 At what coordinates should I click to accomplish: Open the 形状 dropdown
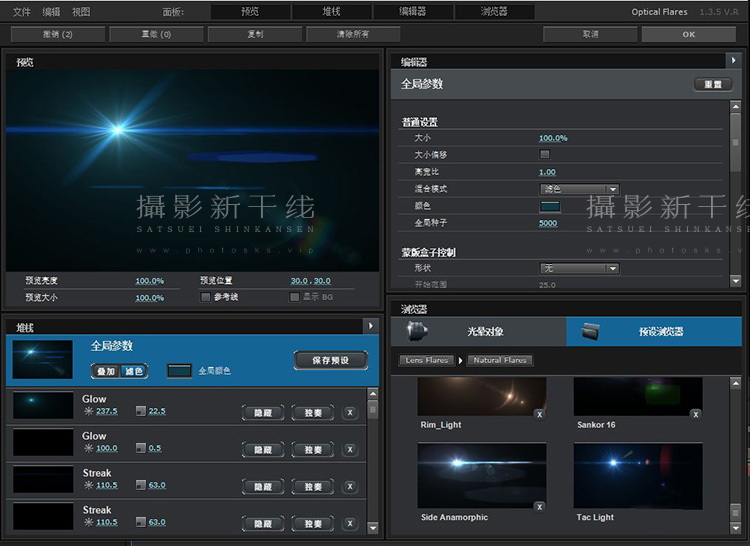tap(579, 268)
